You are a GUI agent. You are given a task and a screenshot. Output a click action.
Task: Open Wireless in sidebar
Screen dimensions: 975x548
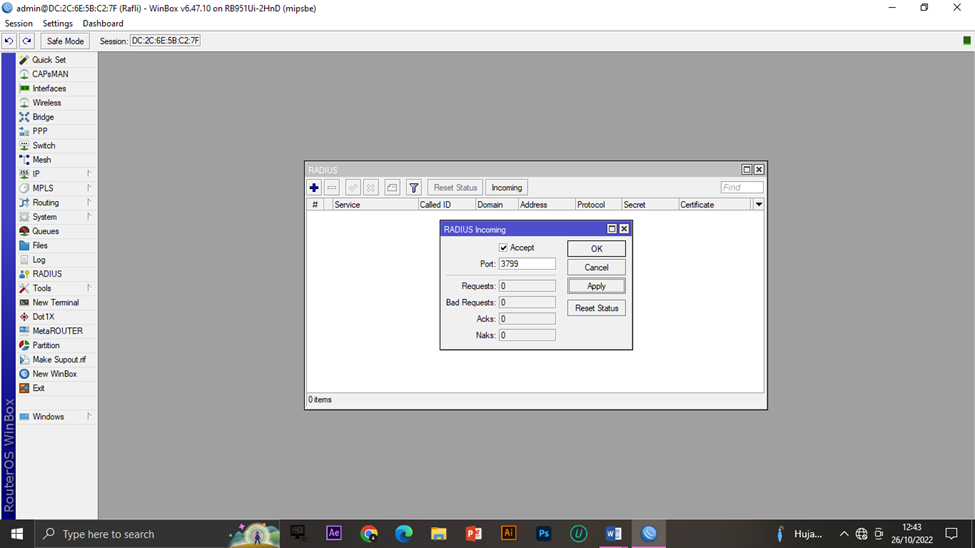pyautogui.click(x=56, y=103)
